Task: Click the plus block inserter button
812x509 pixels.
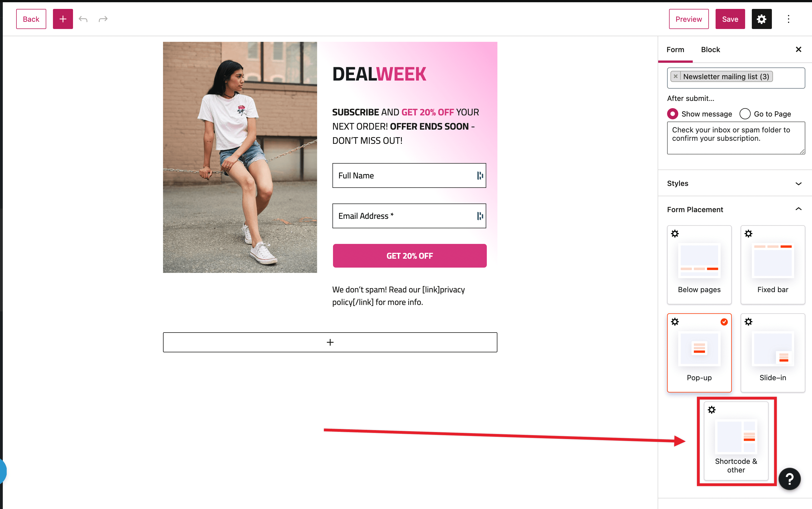Action: (x=63, y=19)
